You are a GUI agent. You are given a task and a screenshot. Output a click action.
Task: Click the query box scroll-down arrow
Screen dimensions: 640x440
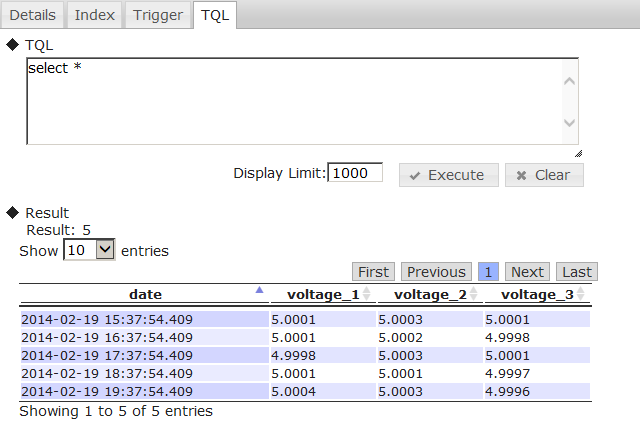[x=569, y=124]
